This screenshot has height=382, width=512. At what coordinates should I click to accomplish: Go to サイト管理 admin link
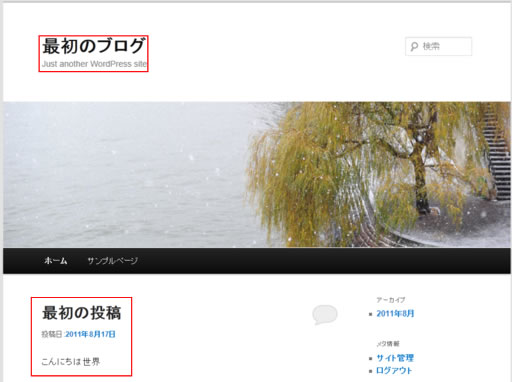coord(395,358)
